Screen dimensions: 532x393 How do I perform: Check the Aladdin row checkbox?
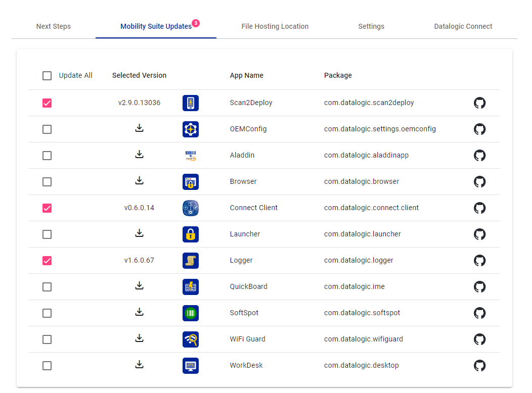(47, 156)
